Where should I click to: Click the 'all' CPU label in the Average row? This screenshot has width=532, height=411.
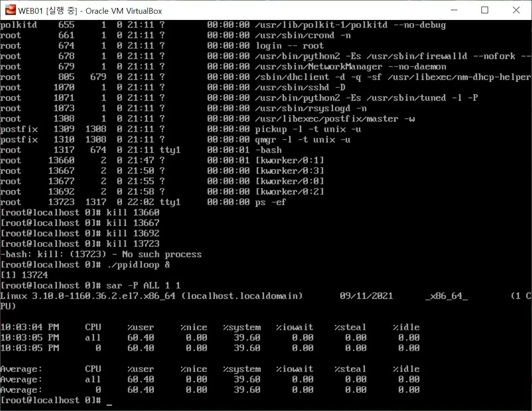pyautogui.click(x=93, y=380)
